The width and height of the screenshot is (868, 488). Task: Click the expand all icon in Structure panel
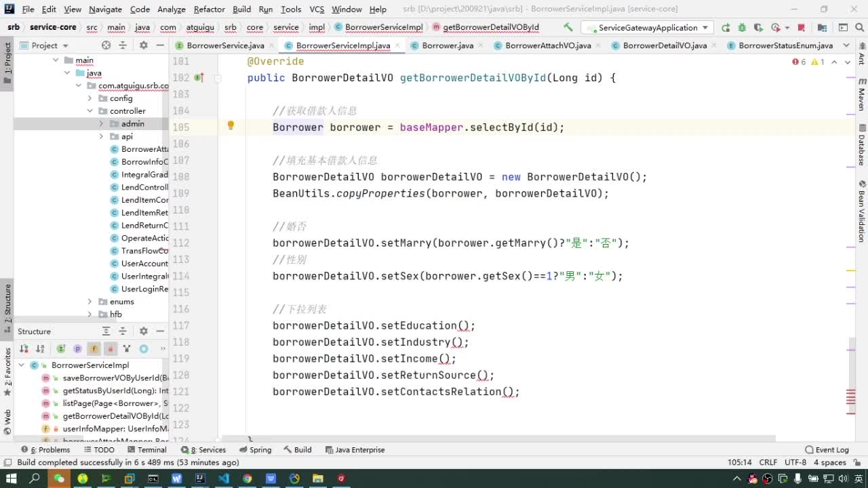tap(106, 331)
